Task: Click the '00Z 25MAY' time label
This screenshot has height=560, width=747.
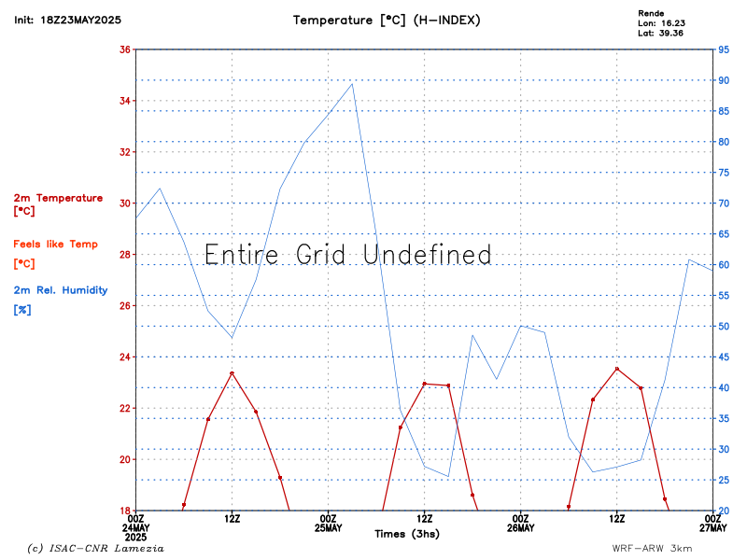Action: [x=329, y=523]
